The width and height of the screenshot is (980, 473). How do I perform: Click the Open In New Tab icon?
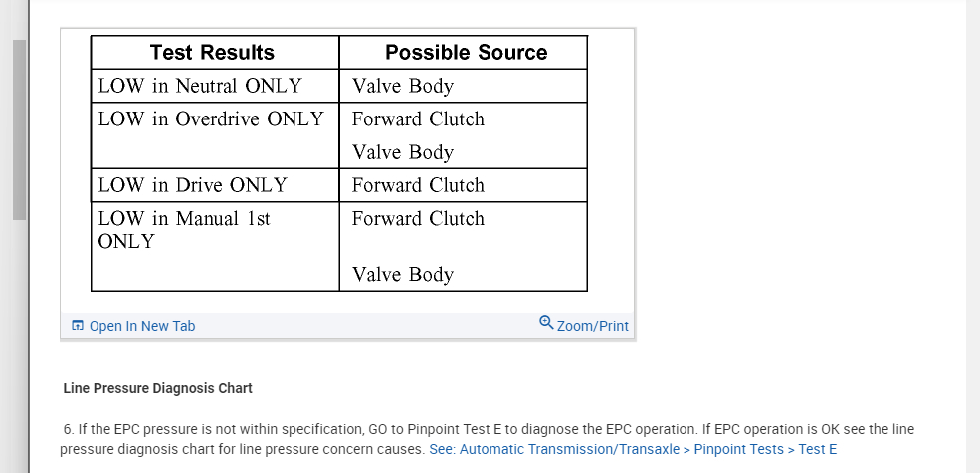coord(78,326)
